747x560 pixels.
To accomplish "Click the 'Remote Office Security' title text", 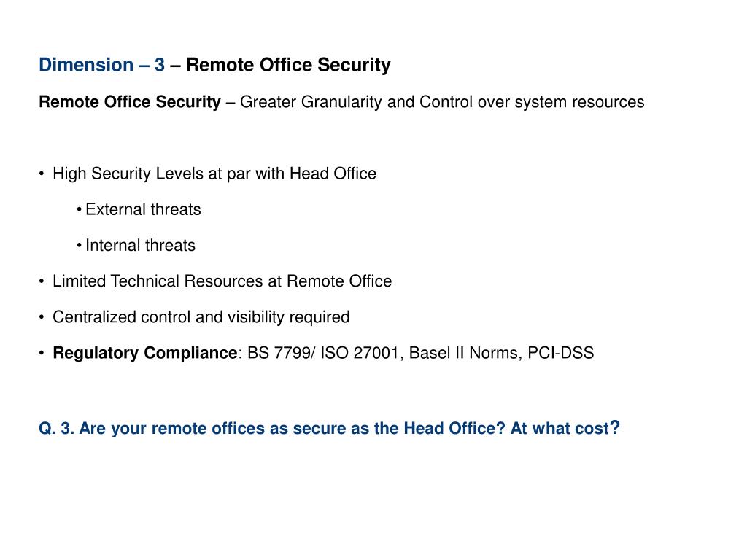I will pyautogui.click(x=288, y=65).
